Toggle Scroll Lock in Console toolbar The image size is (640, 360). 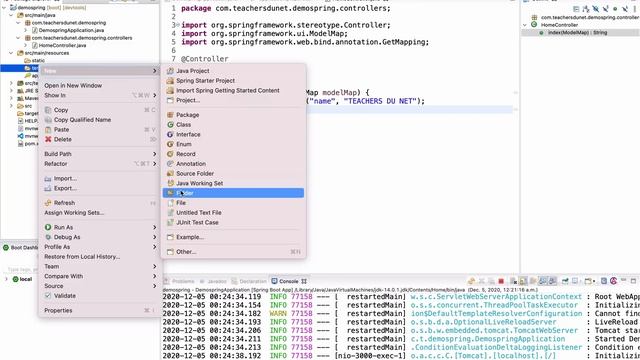[523, 281]
